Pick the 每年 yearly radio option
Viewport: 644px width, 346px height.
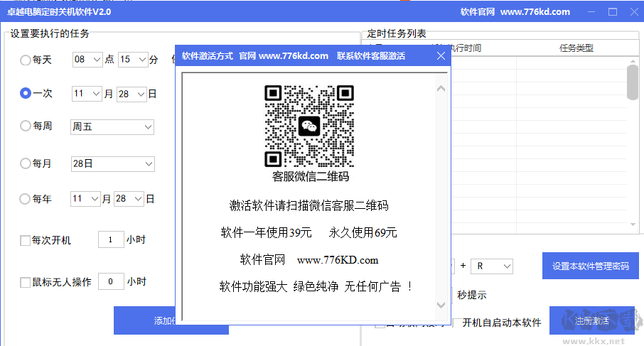click(x=25, y=199)
